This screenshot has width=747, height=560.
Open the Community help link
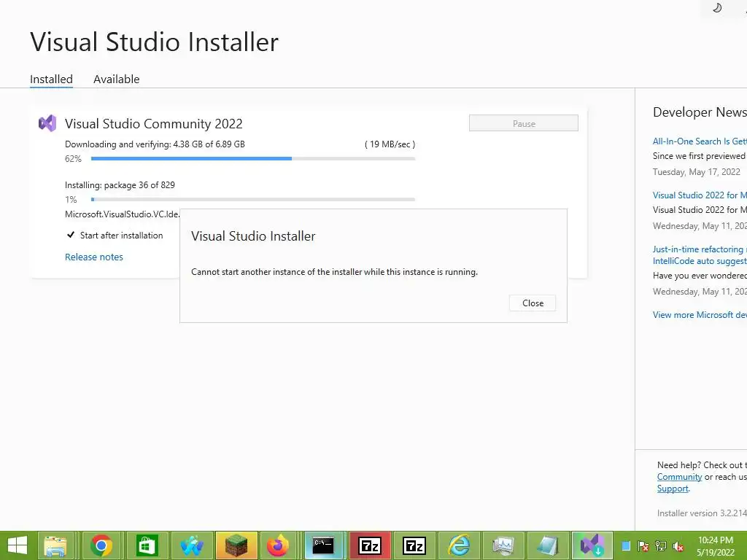679,477
